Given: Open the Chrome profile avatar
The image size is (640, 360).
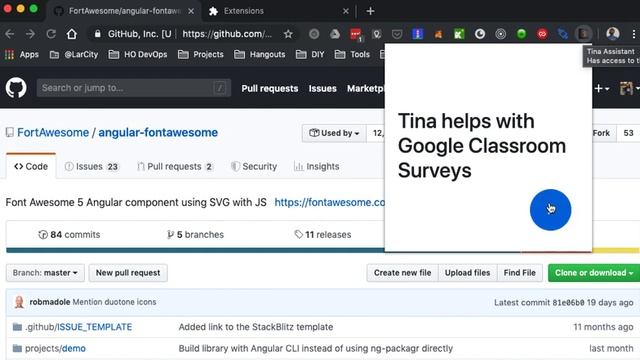Looking at the screenshot, I should coord(613,34).
